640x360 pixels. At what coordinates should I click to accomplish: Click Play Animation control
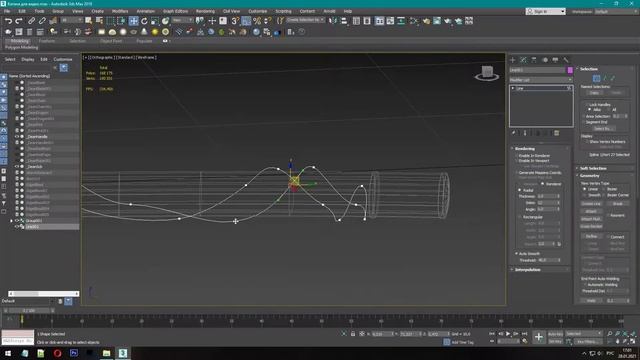508,334
